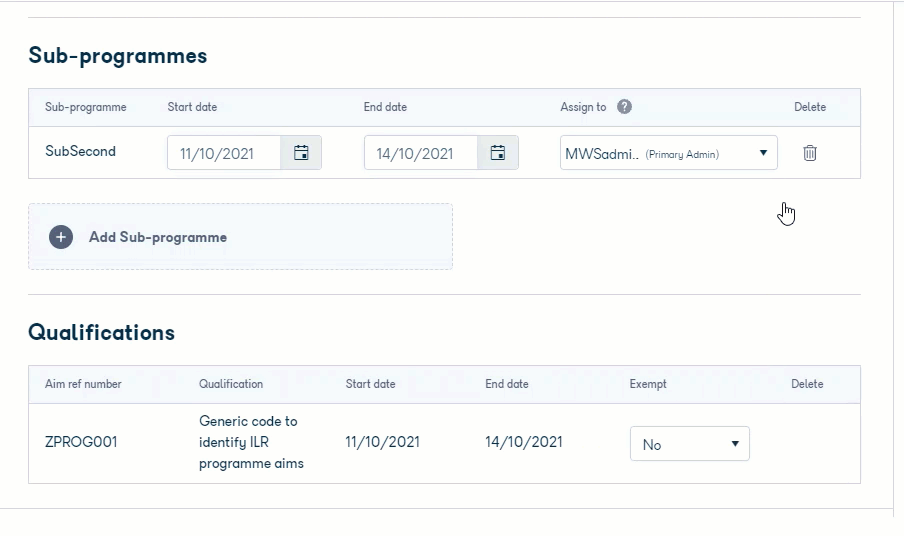Screen dimensions: 904x536
Task: Open the Exempt dropdown showing No
Action: click(x=690, y=444)
